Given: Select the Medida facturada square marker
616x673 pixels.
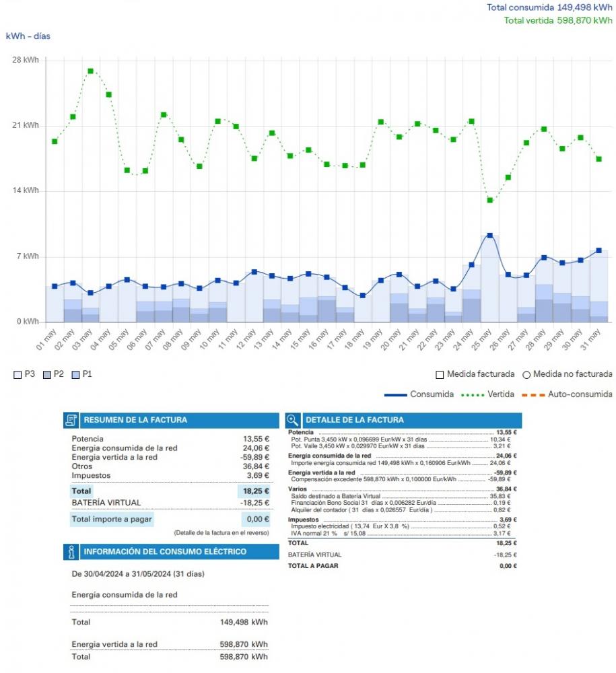Looking at the screenshot, I should click(440, 375).
